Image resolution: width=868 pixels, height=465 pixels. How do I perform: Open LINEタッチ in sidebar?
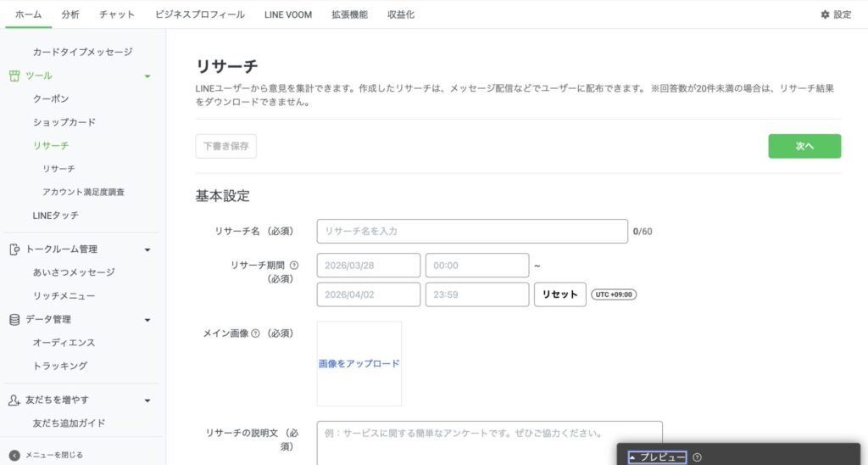[55, 215]
